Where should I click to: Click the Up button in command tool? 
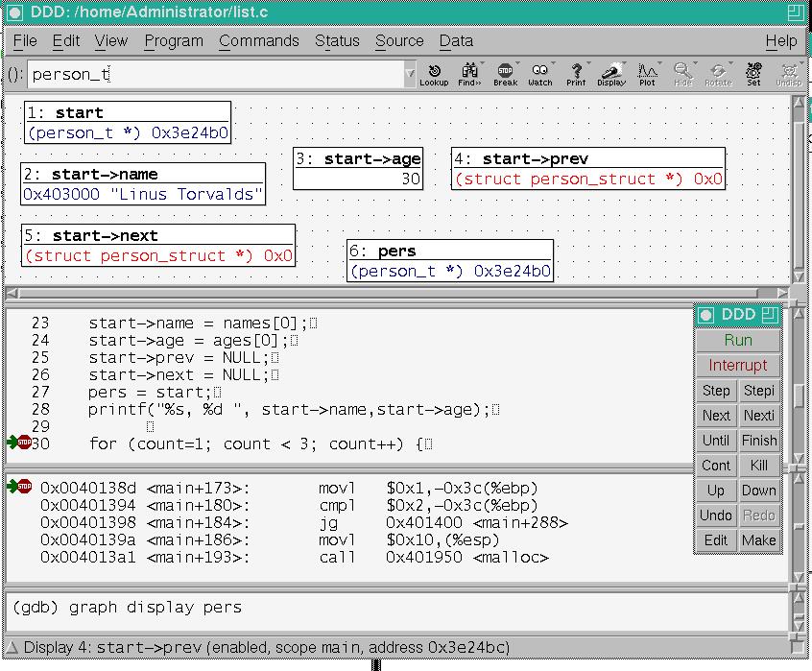point(716,491)
